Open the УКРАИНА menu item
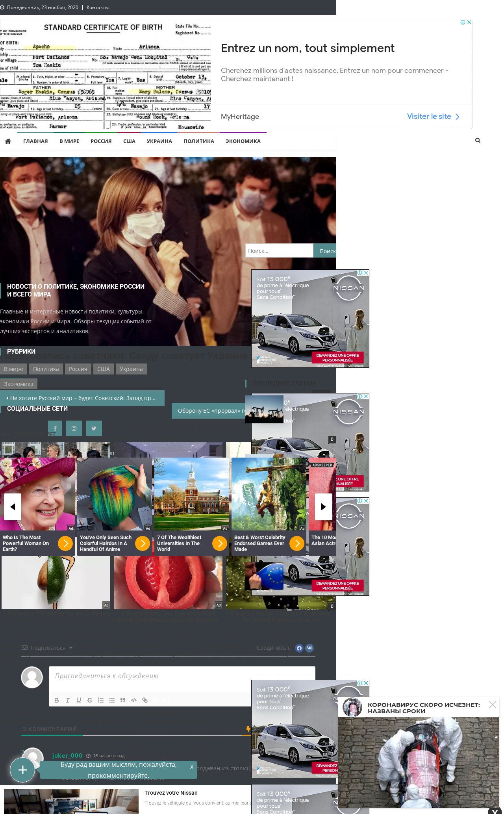The width and height of the screenshot is (504, 814). 159,141
